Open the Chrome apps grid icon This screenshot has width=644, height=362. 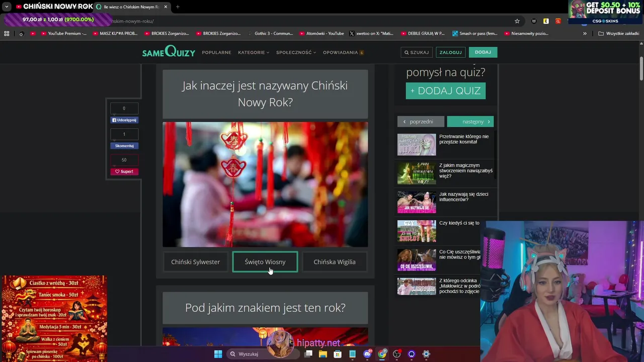(x=7, y=34)
